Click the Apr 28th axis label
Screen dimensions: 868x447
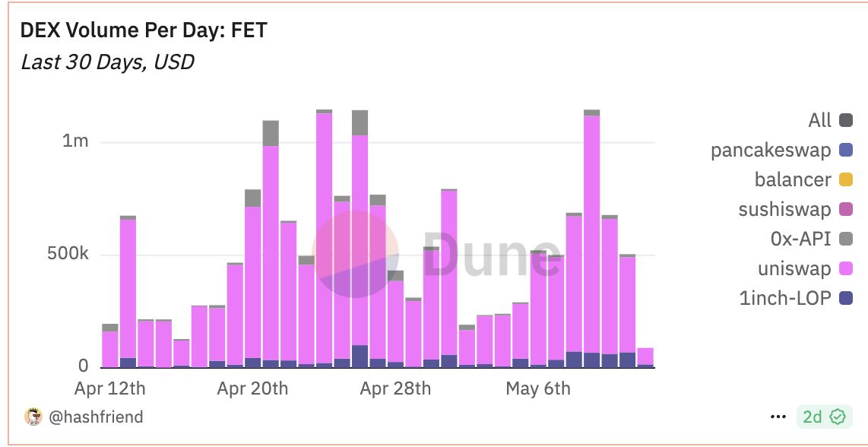pyautogui.click(x=395, y=388)
